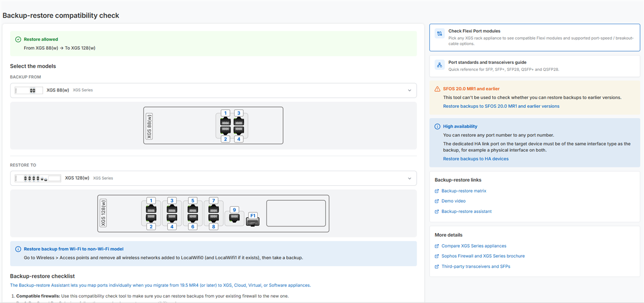The width and height of the screenshot is (644, 303).
Task: Open the Backup From model dropdown chevron
Action: (x=410, y=91)
